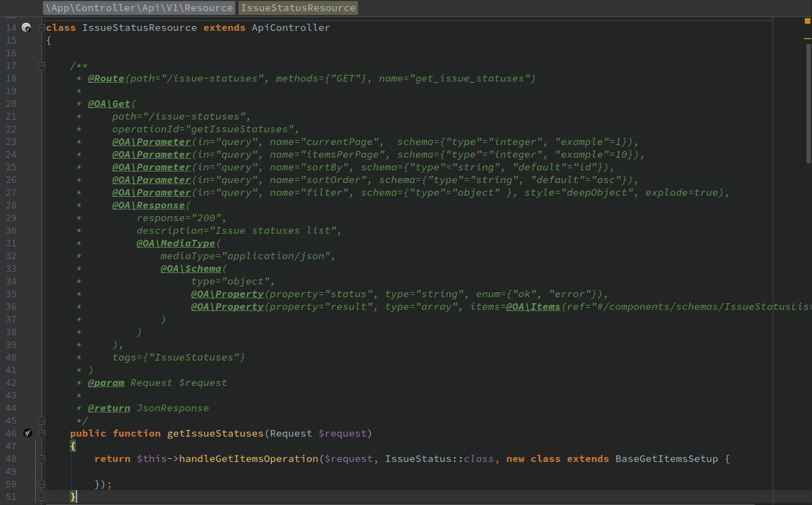Image resolution: width=812 pixels, height=505 pixels.
Task: Collapse the docblock fold marker at line 17
Action: tap(41, 66)
